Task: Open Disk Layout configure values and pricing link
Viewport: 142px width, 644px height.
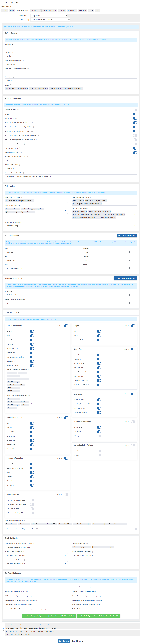Action: pyautogui.click(x=22, y=587)
